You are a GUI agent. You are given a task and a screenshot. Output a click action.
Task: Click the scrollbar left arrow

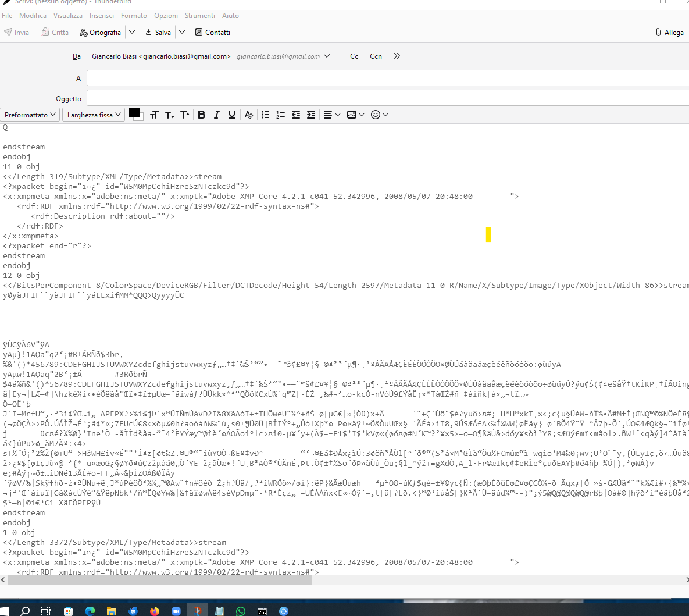click(3, 580)
